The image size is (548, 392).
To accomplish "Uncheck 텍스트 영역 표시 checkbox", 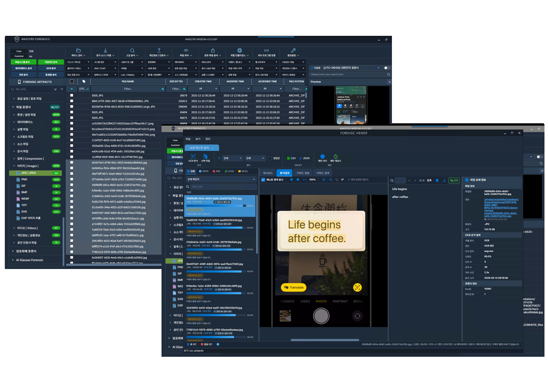I will (263, 180).
